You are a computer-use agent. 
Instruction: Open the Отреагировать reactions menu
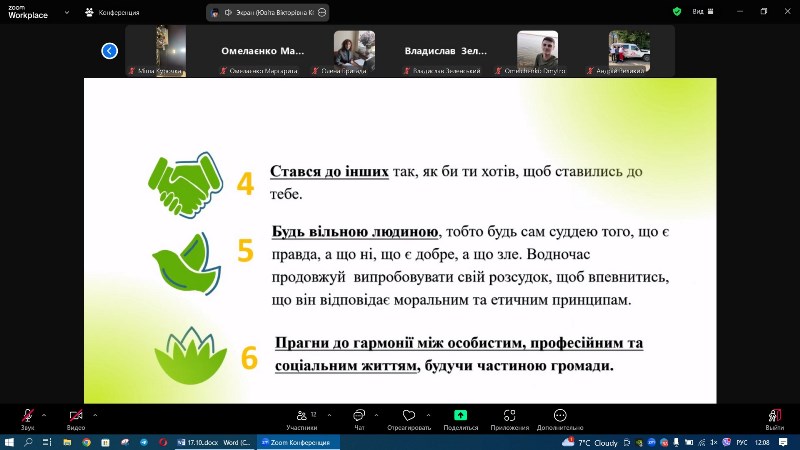[x=408, y=418]
